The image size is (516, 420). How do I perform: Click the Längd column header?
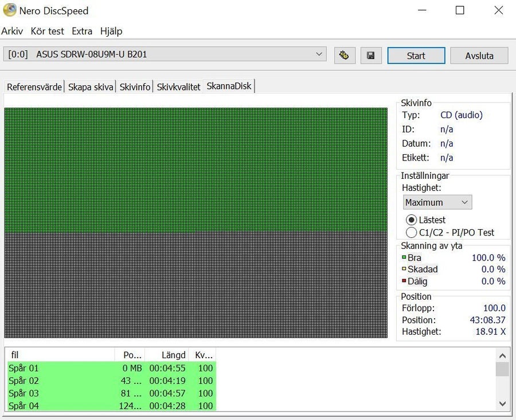167,355
